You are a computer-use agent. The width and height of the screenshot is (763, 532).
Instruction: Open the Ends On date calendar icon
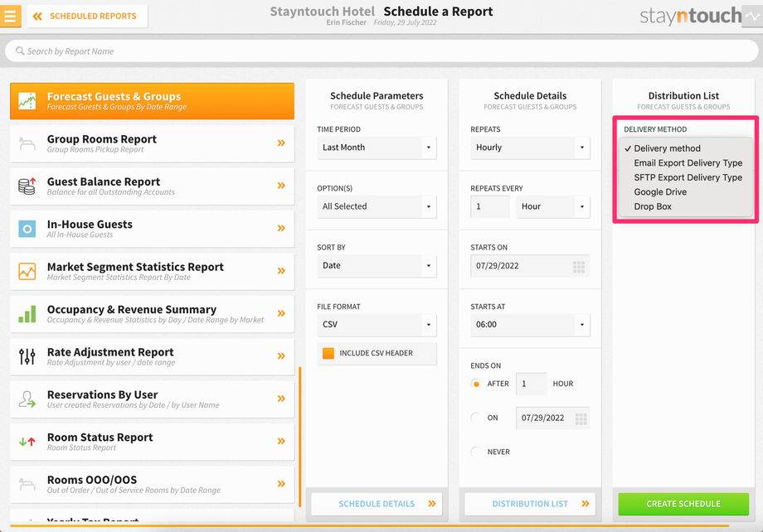pos(581,418)
